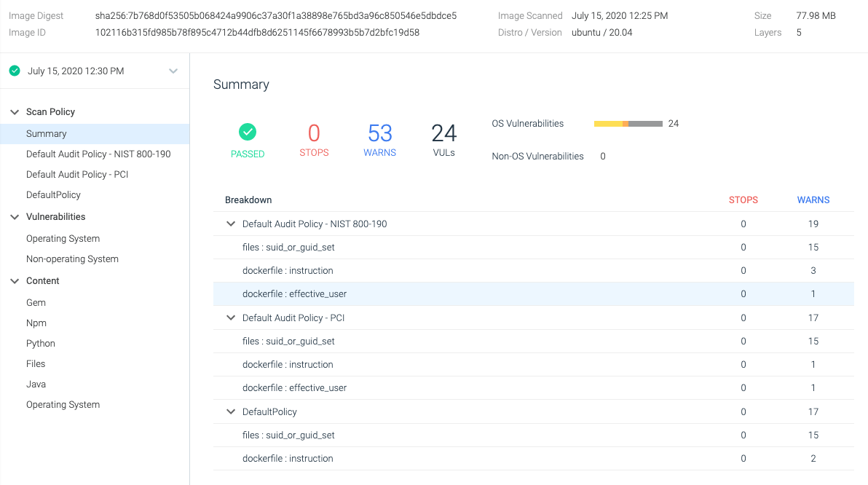Open the Npm package content view

tap(36, 323)
